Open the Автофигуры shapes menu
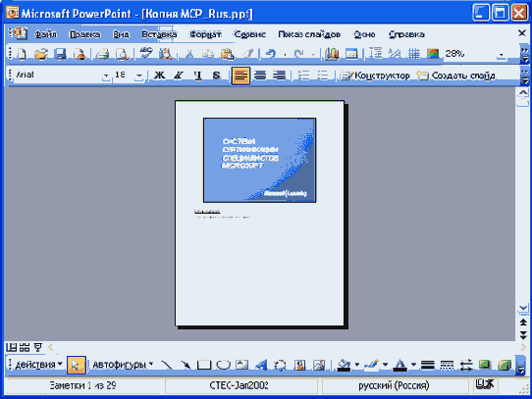Screen dimensions: 532x399 click(x=123, y=365)
